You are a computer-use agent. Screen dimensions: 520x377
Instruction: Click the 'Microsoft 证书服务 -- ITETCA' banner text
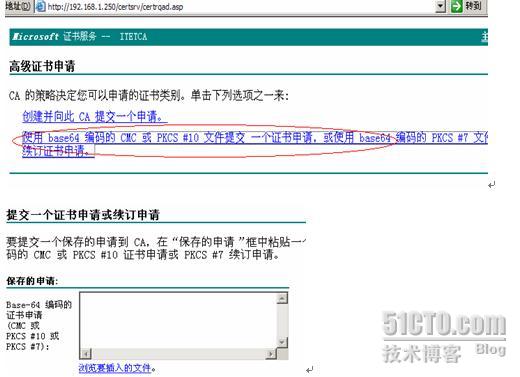click(80, 36)
